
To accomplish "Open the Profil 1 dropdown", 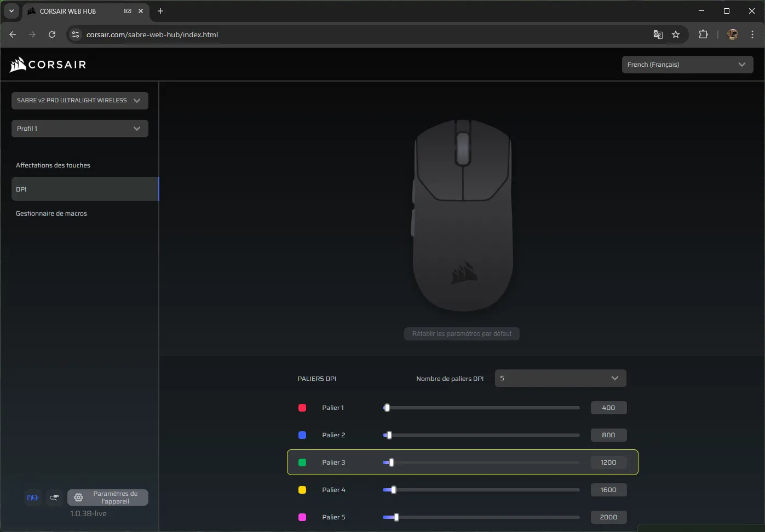I will click(79, 129).
